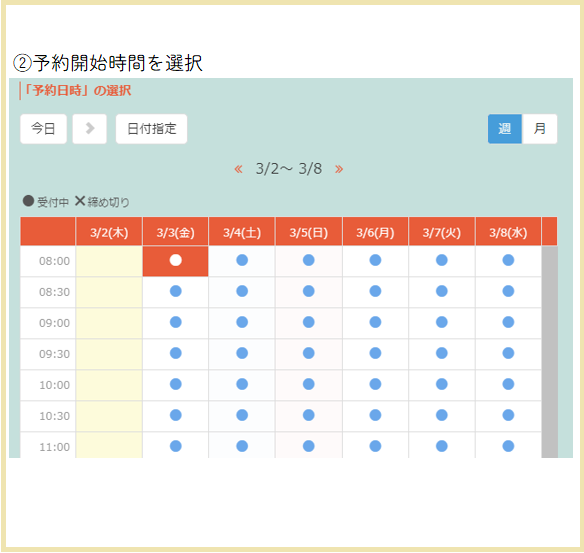584x553 pixels.
Task: Go to next week with » arrow
Action: [339, 169]
